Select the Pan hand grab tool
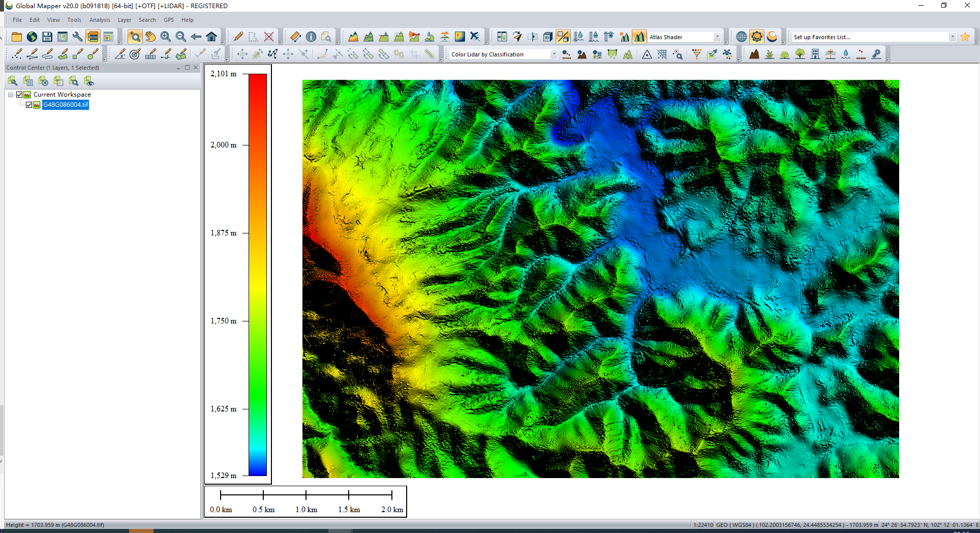Image resolution: width=980 pixels, height=533 pixels. [150, 37]
